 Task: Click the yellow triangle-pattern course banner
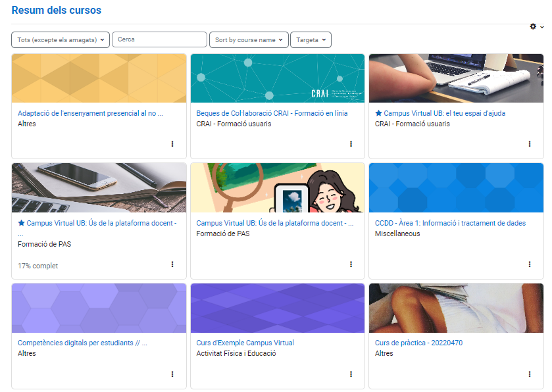[99, 78]
